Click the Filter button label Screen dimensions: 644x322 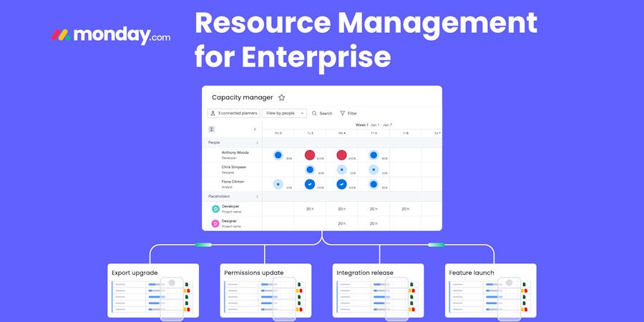point(352,113)
